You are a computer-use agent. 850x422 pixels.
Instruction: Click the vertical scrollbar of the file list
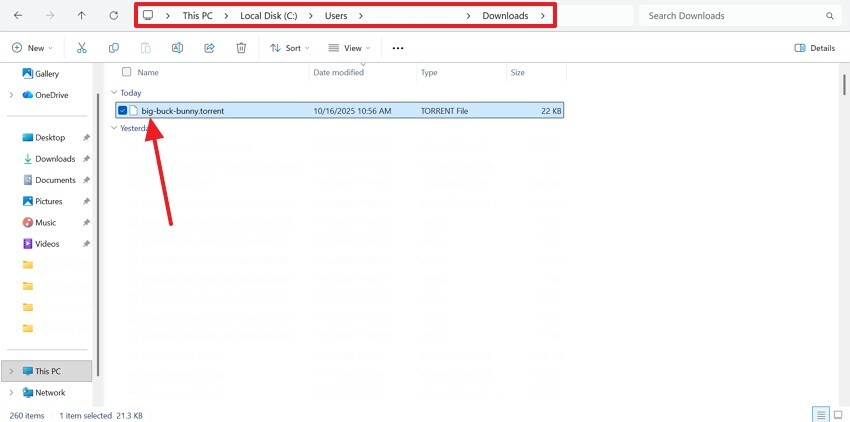click(845, 85)
